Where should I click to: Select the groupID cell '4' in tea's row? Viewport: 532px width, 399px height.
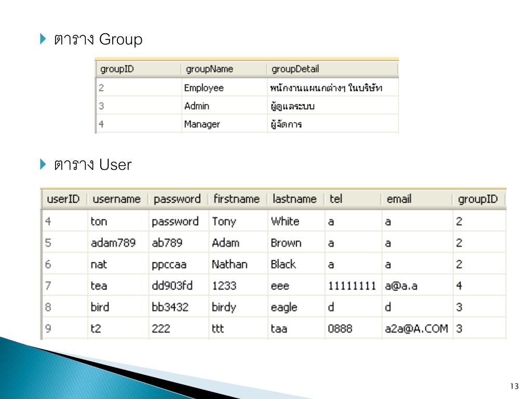pyautogui.click(x=480, y=285)
